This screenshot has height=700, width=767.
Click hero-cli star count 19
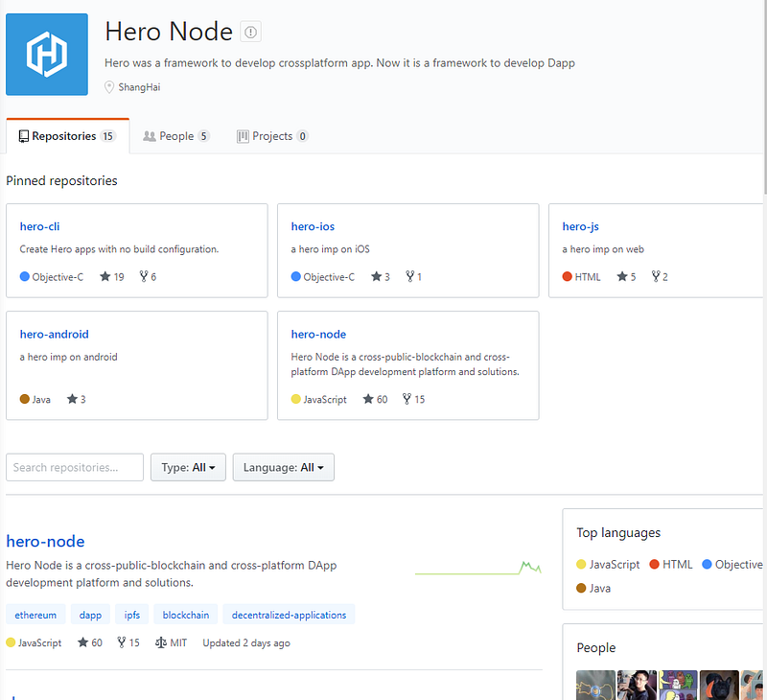pyautogui.click(x=112, y=277)
